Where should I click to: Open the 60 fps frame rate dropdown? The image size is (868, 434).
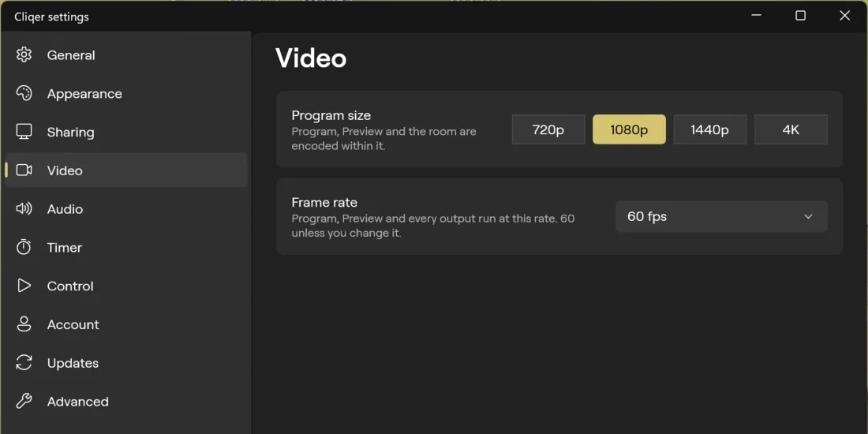click(x=721, y=216)
